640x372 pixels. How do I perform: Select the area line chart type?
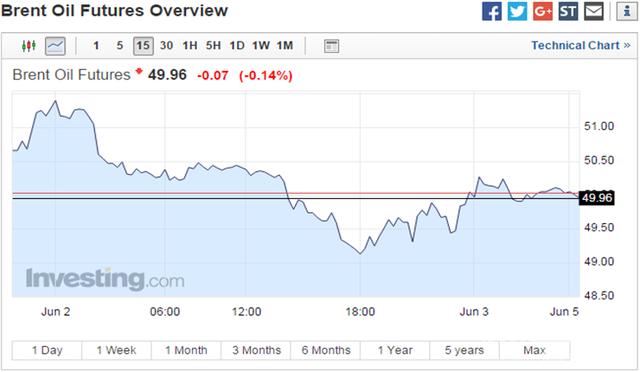point(55,46)
